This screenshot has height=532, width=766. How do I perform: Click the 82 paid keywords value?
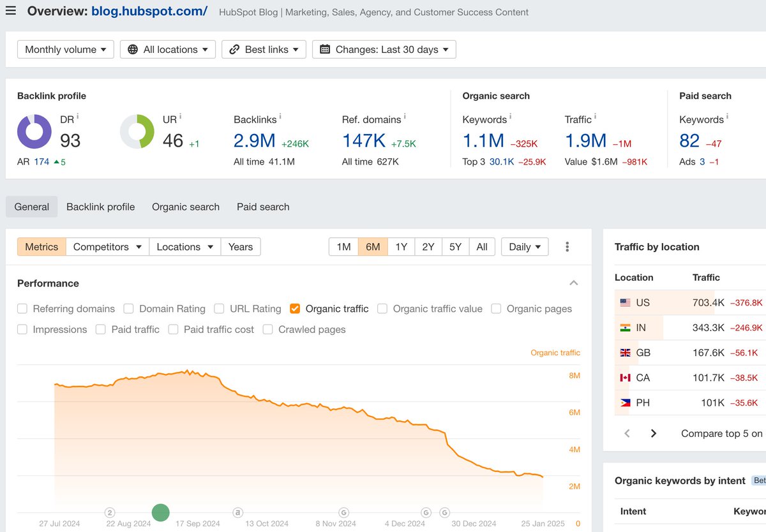[689, 140]
